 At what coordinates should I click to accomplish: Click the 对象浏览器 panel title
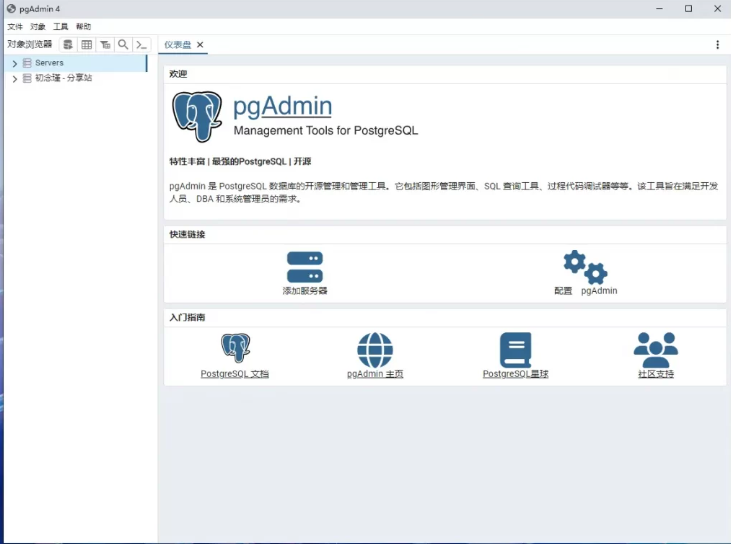(x=30, y=44)
